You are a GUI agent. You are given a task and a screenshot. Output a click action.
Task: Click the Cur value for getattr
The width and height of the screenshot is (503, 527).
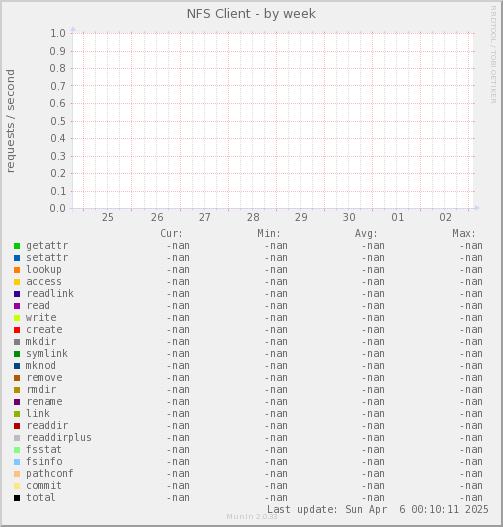tap(178, 246)
